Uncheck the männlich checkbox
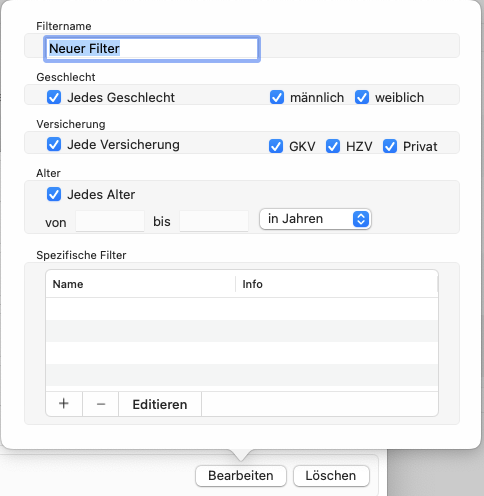 (277, 97)
